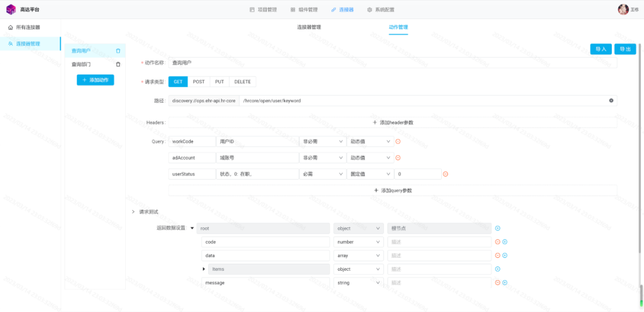Remove the data field row
The width and height of the screenshot is (644, 312).
[x=498, y=255]
